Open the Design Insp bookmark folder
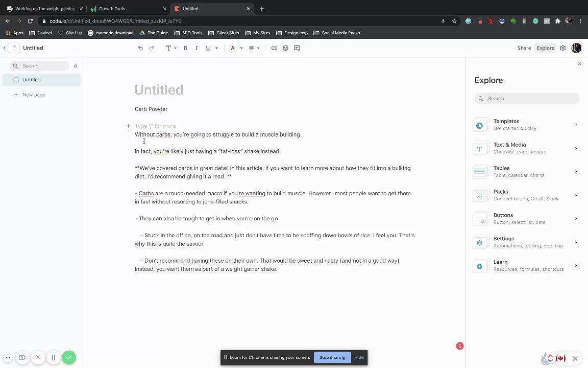The width and height of the screenshot is (588, 368). pyautogui.click(x=292, y=33)
